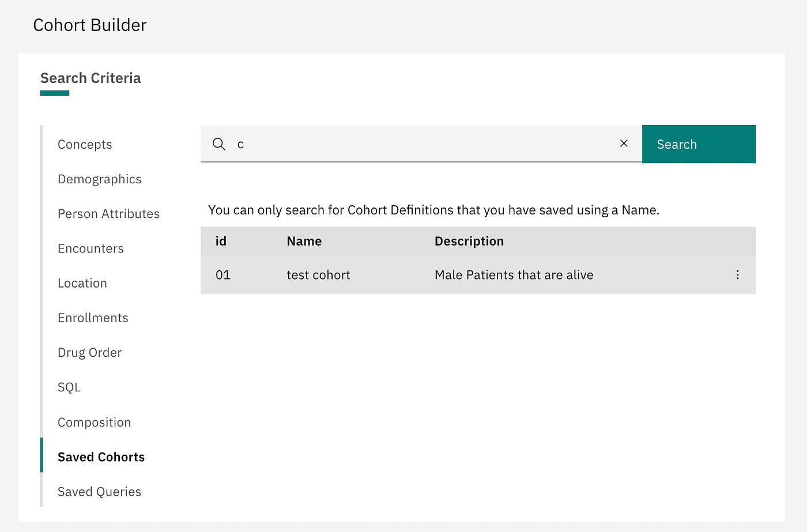Select the Saved Cohorts tab
The image size is (807, 532).
point(101,457)
